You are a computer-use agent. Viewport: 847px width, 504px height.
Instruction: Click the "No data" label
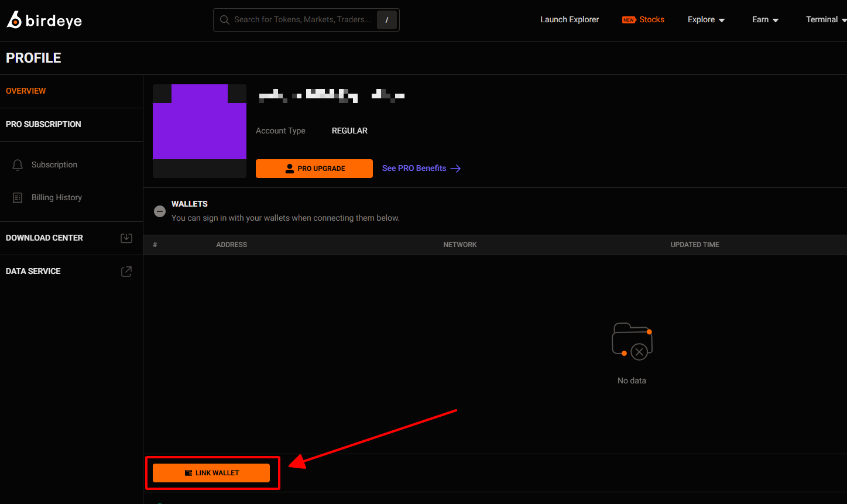point(632,381)
